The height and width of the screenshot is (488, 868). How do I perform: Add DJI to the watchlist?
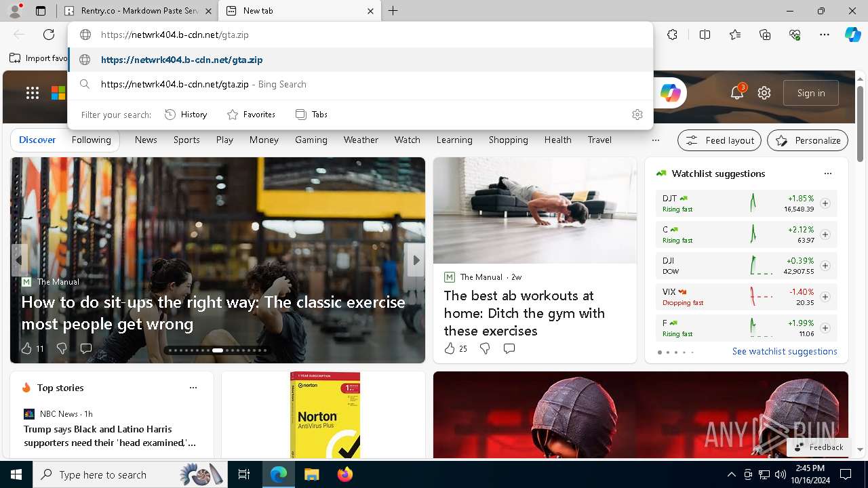[825, 266]
